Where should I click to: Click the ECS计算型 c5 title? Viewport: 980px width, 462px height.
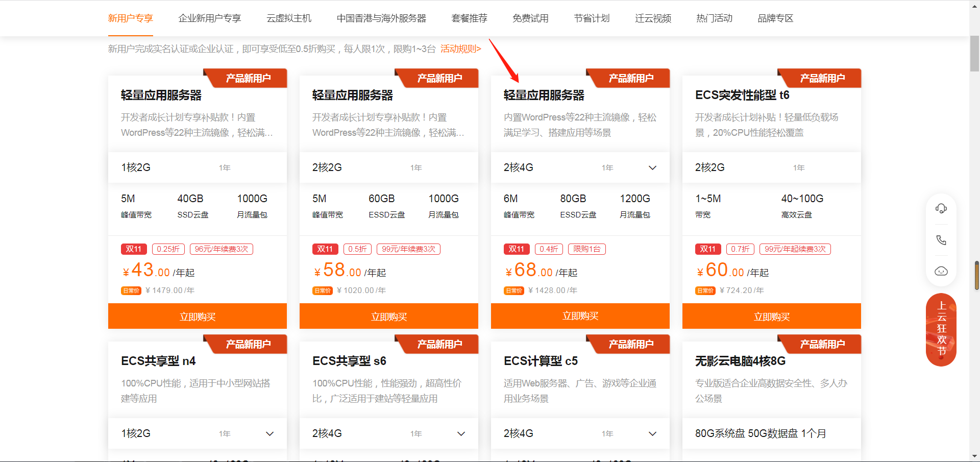(541, 361)
